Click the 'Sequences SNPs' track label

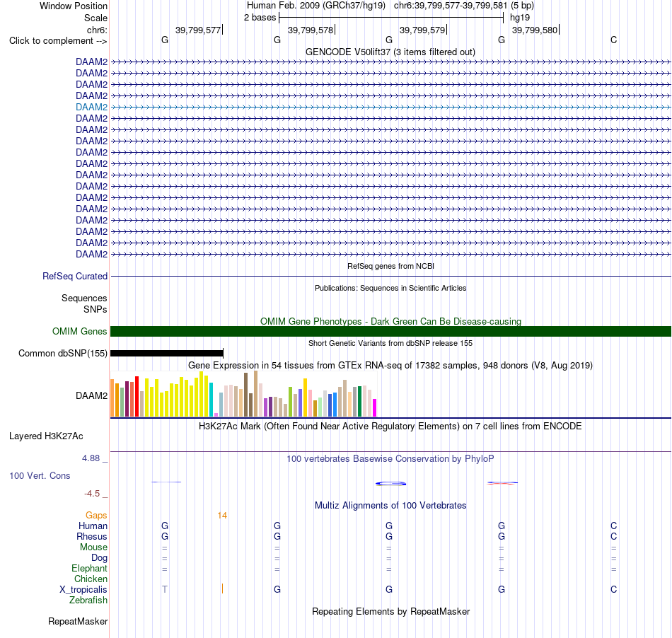click(x=84, y=303)
